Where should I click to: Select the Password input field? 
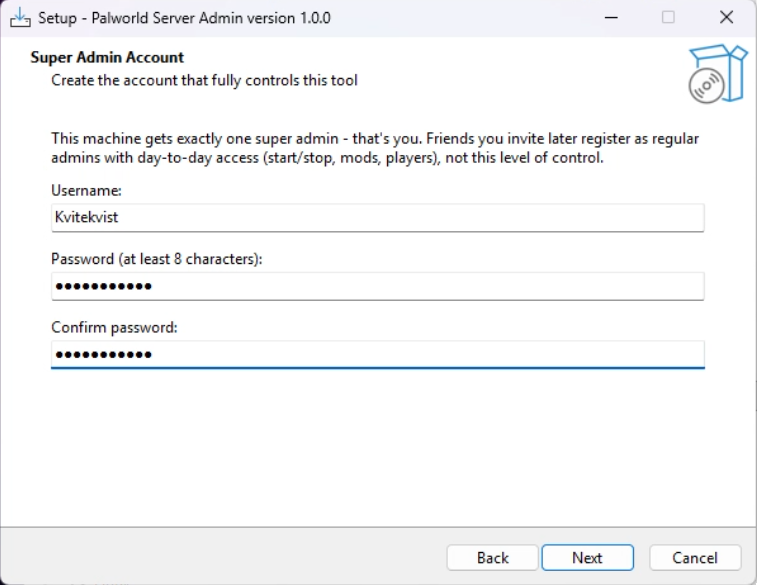[378, 286]
